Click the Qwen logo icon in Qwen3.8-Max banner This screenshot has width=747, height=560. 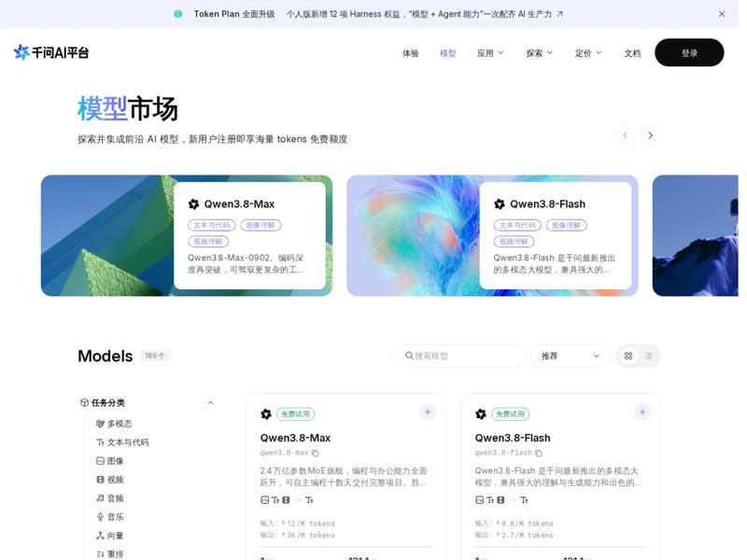coord(193,204)
